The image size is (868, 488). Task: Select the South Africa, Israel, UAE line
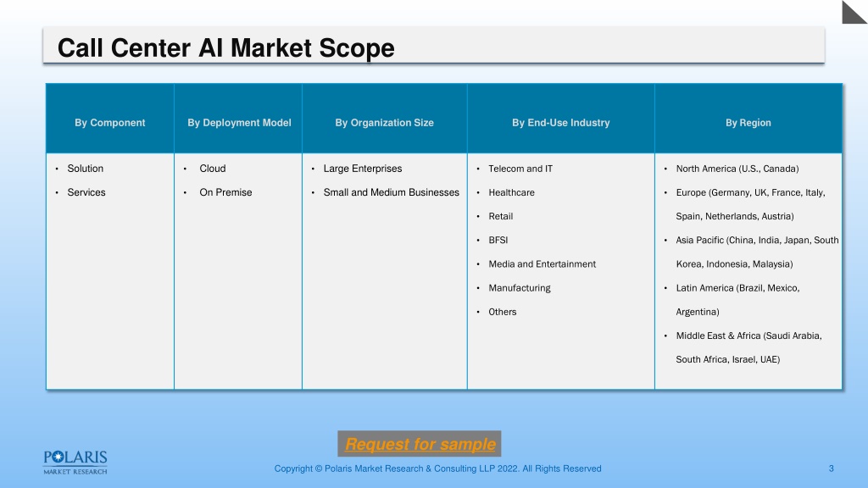pyautogui.click(x=728, y=359)
